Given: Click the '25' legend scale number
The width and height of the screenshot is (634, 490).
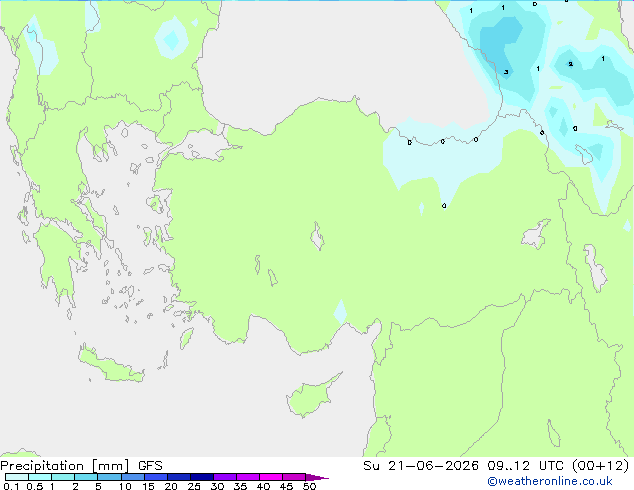Looking at the screenshot, I should tap(194, 486).
